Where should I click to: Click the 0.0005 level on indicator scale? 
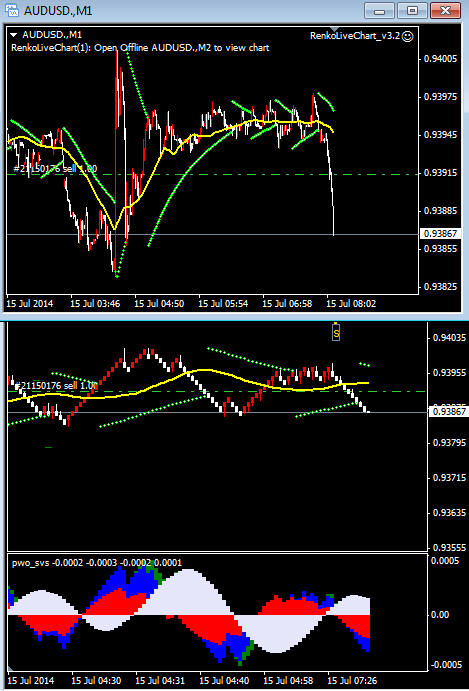point(447,561)
